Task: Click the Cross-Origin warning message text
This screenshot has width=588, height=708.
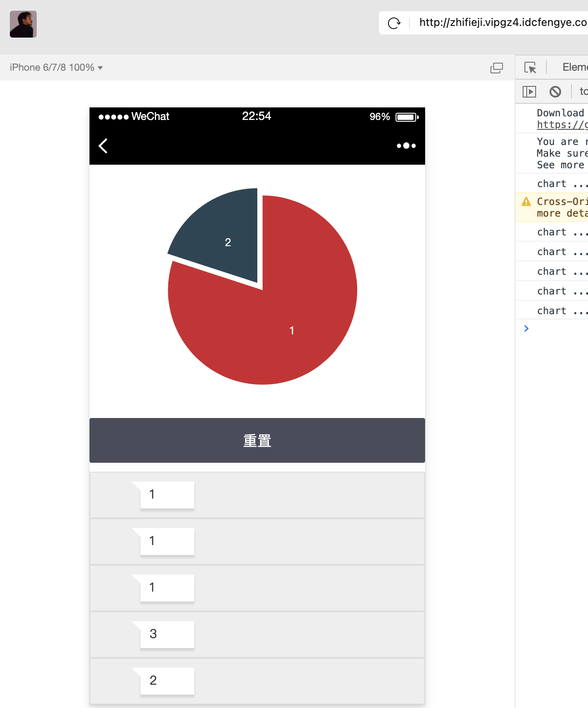Action: [x=562, y=207]
